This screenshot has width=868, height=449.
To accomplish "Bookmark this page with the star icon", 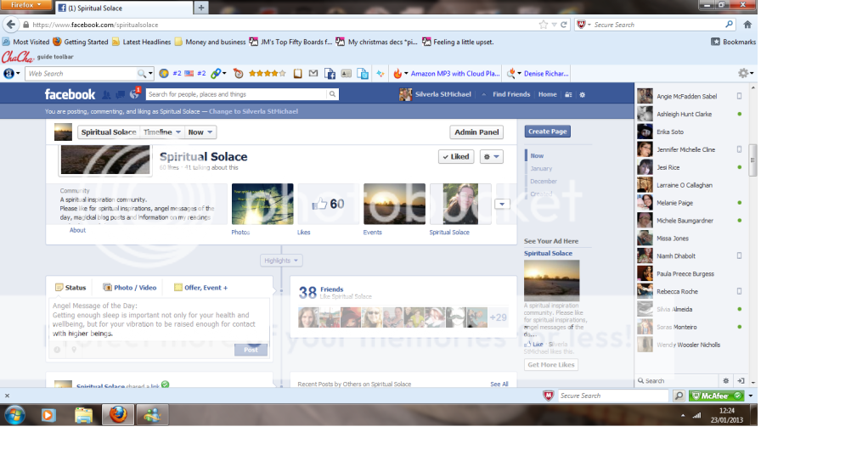I will (x=543, y=25).
